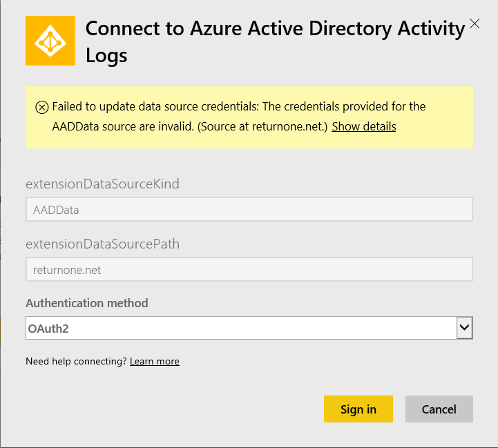
Task: Open the Learn more help link
Action: tap(154, 361)
